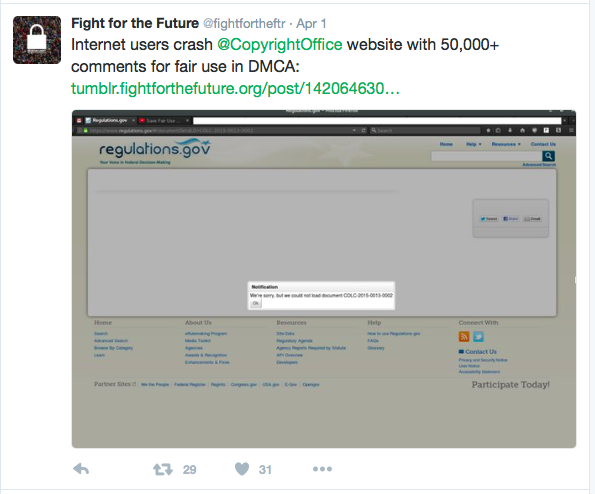
Task: Open Fight for the Future padlock avatar
Action: (37, 40)
